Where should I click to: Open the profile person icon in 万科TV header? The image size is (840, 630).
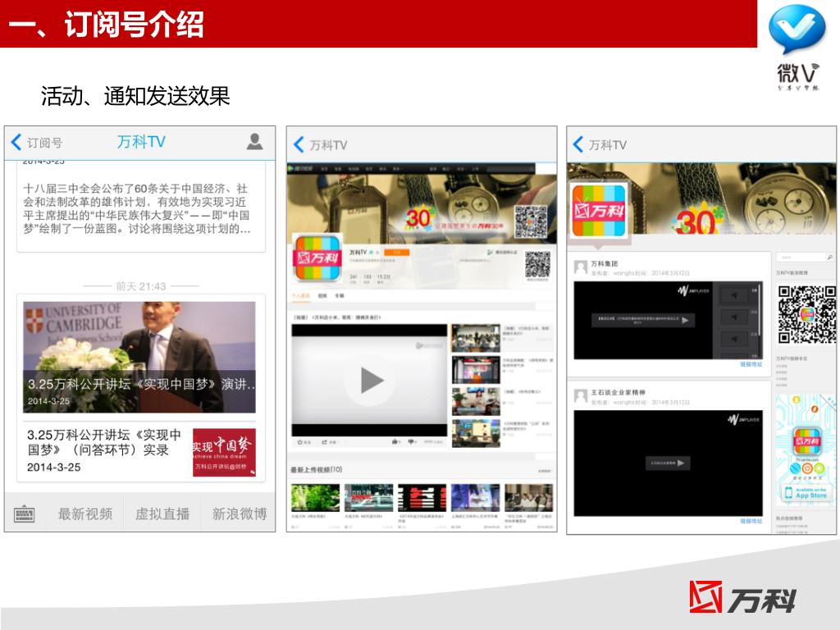pos(254,141)
